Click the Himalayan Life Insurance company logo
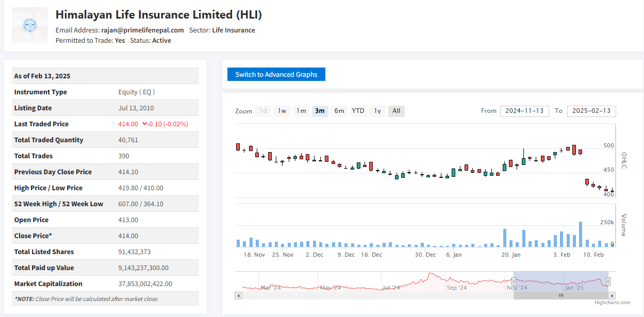This screenshot has width=644, height=317. [30, 25]
